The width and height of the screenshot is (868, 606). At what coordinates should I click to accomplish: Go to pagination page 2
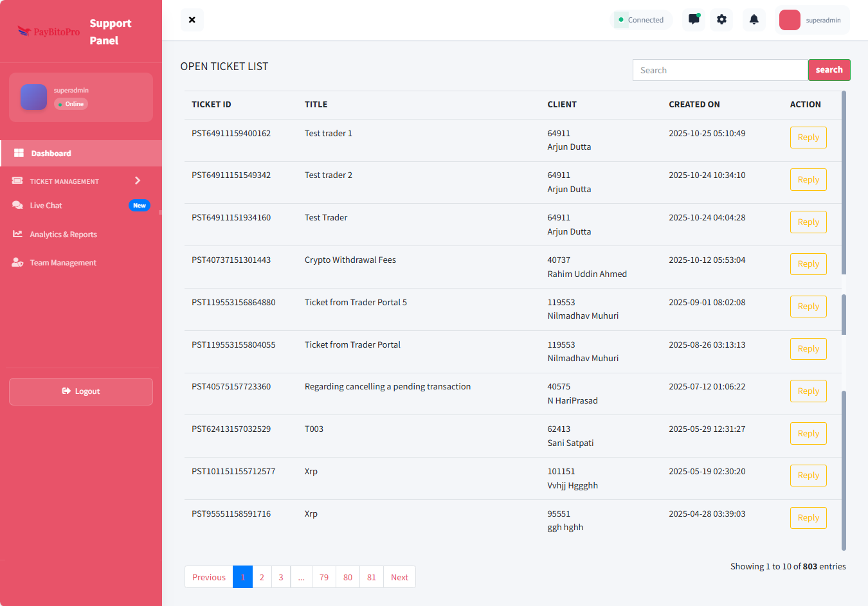262,577
